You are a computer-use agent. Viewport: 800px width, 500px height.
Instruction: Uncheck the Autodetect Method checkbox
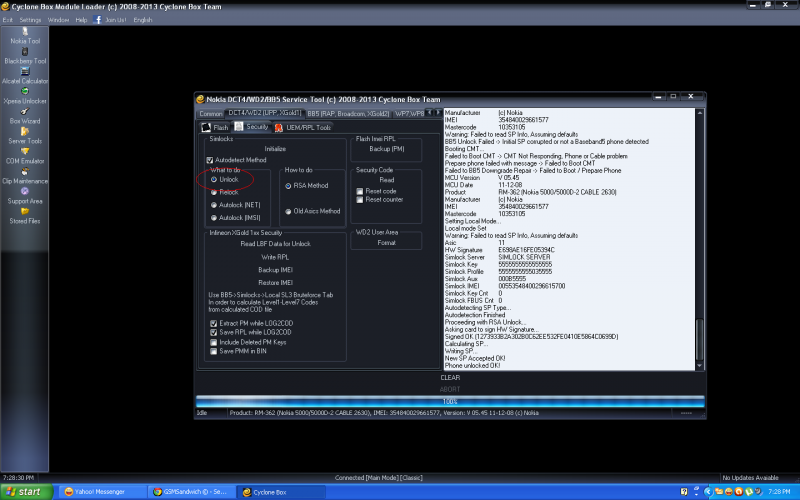coord(210,160)
